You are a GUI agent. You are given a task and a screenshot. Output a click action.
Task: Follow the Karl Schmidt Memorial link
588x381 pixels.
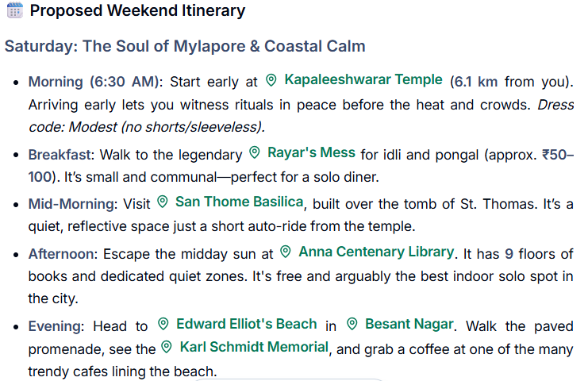[254, 347]
